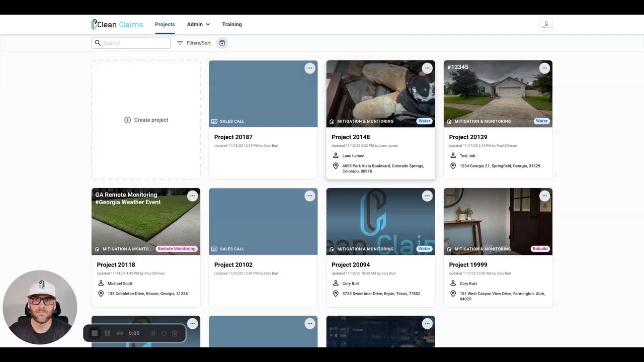Open the three-dot menu on Project 20148
The image size is (644, 362).
[x=427, y=68]
